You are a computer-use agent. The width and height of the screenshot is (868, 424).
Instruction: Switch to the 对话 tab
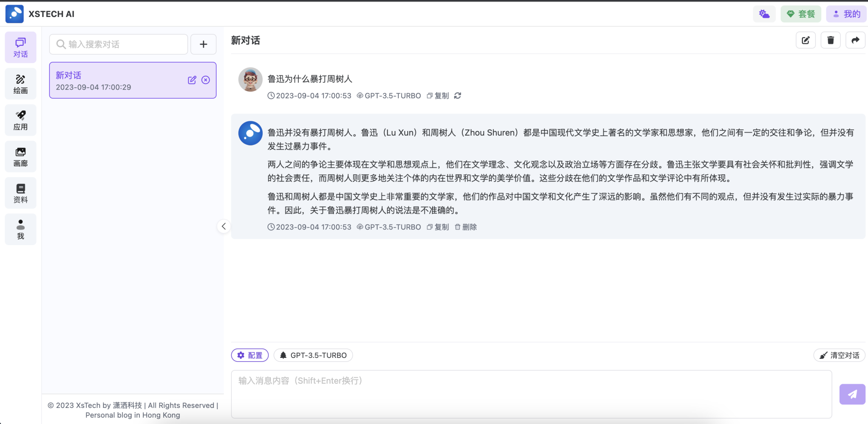[20, 47]
